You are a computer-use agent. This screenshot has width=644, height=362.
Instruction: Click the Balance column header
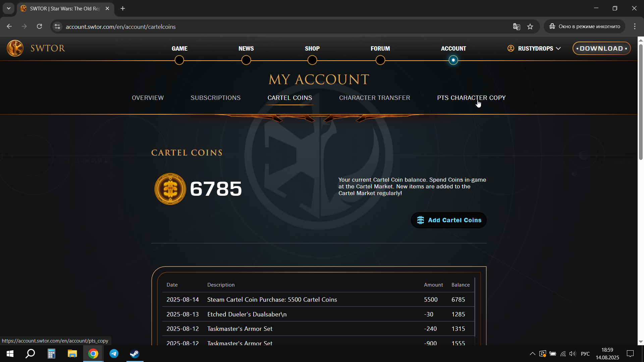461,285
